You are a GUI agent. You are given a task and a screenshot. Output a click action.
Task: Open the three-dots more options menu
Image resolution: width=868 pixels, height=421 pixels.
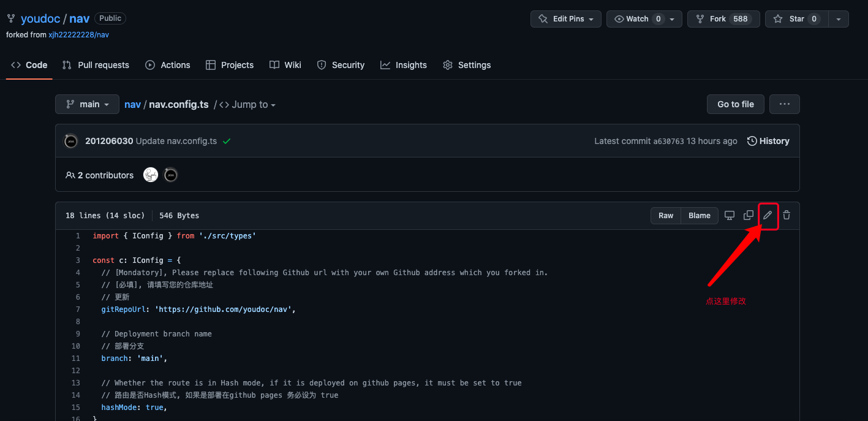pyautogui.click(x=785, y=104)
